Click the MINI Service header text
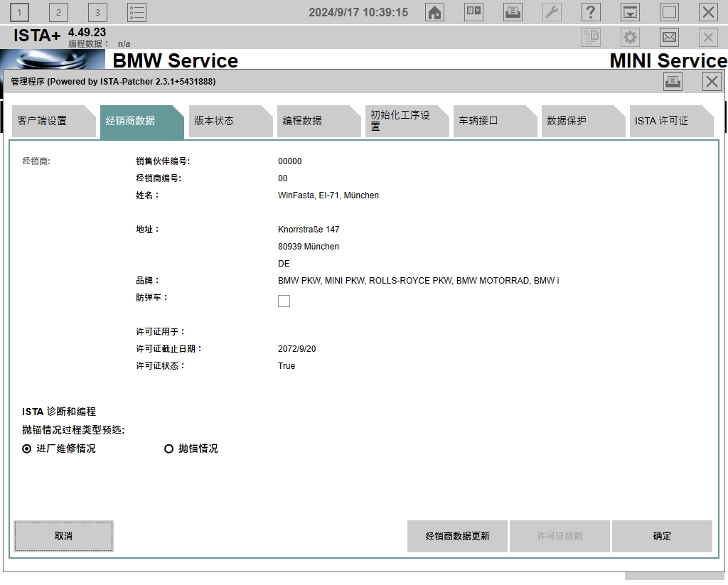 (668, 61)
